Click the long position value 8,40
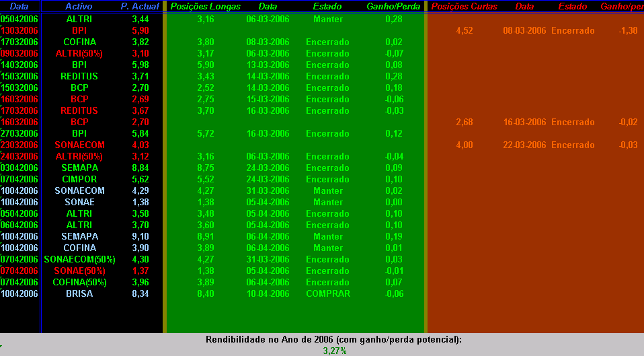644x356 pixels. [x=206, y=293]
